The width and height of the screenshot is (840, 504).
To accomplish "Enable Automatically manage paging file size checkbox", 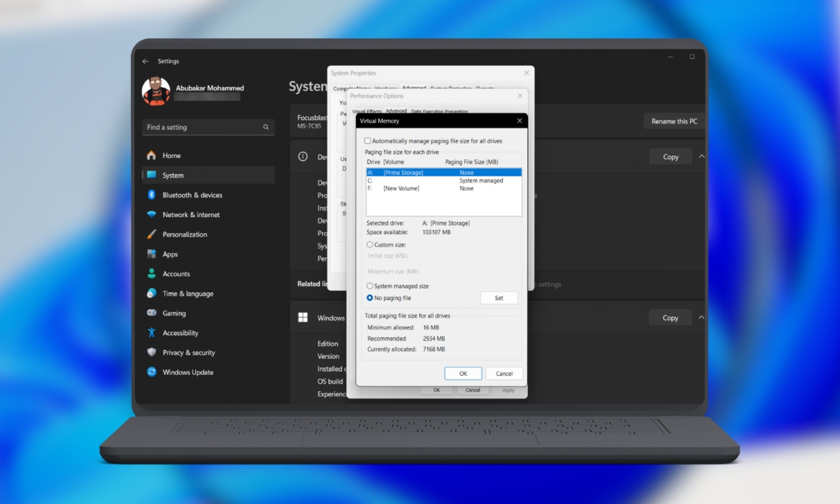I will (x=368, y=141).
